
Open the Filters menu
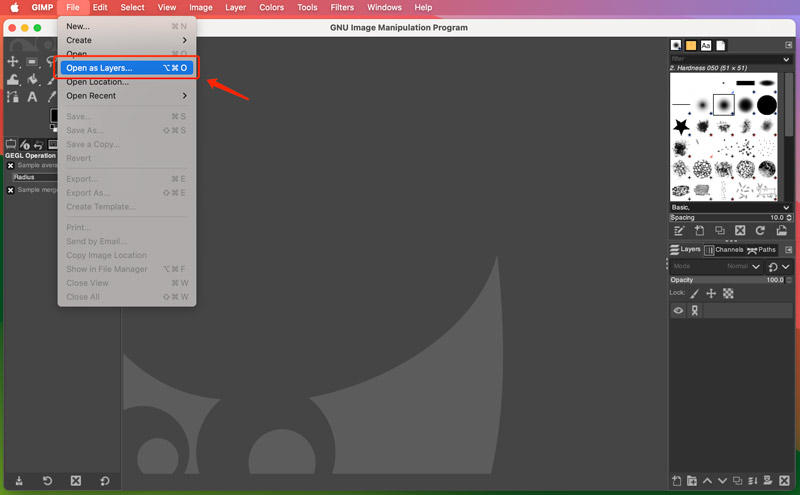pos(342,7)
